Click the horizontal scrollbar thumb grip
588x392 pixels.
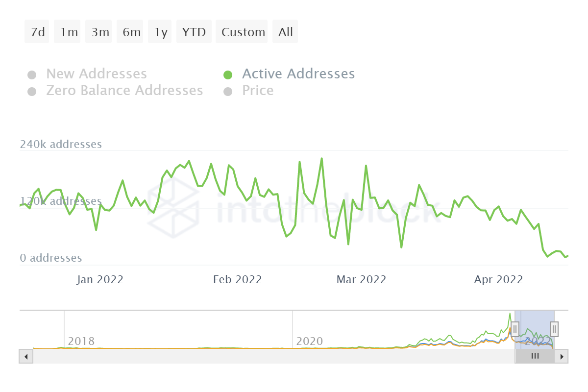(x=535, y=356)
